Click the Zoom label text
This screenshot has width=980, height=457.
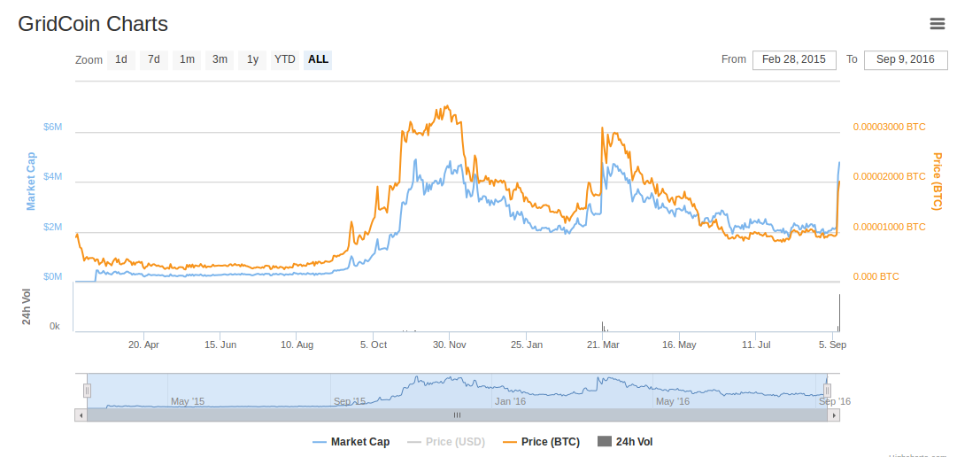click(89, 60)
